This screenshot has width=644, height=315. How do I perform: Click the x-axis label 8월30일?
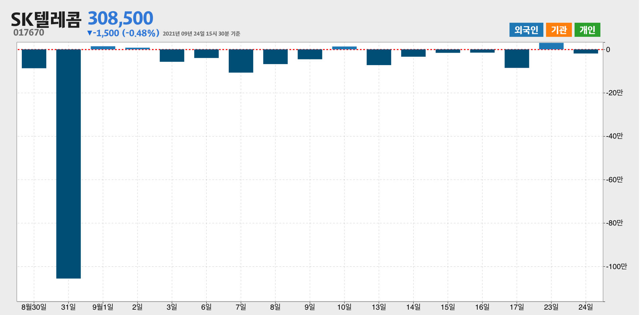point(34,307)
